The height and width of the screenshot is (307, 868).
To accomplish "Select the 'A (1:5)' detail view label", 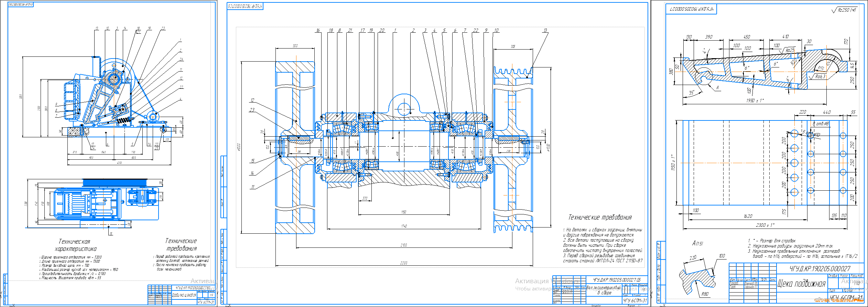I will [x=697, y=243].
